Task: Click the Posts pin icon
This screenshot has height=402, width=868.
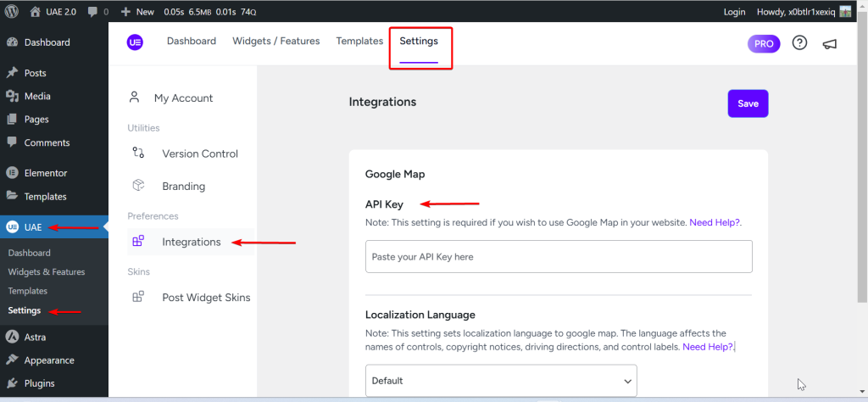Action: [12, 73]
